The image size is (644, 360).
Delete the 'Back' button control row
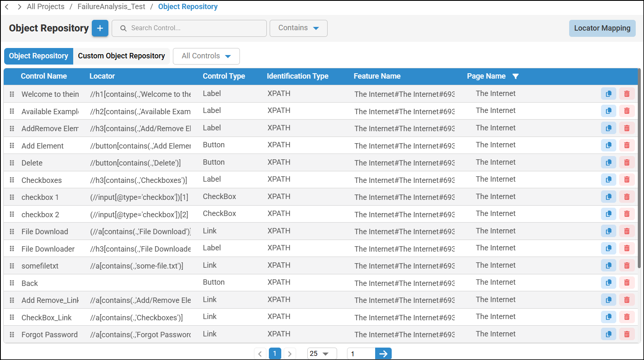(627, 283)
